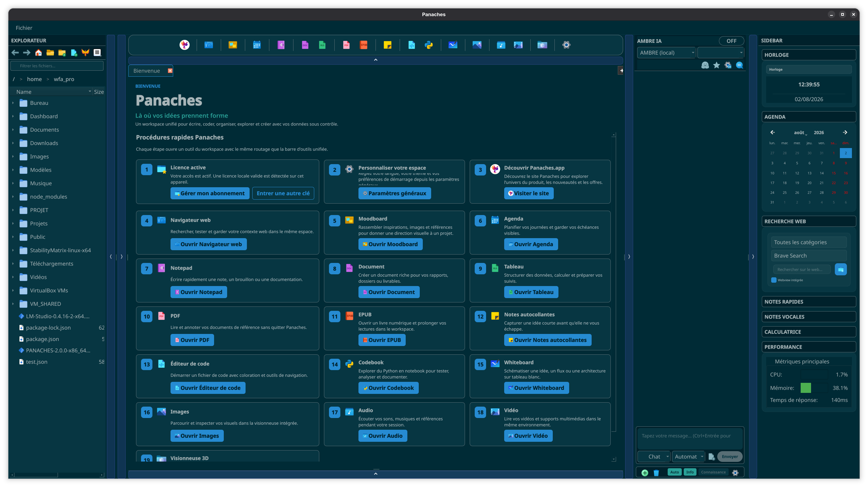The image size is (868, 487).
Task: Open the video player icon in toolbar
Action: pyautogui.click(x=518, y=45)
